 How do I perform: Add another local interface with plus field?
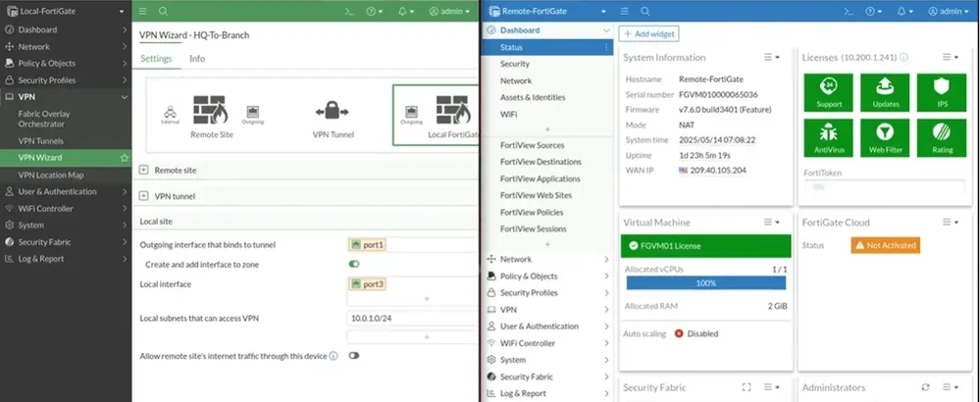412,299
